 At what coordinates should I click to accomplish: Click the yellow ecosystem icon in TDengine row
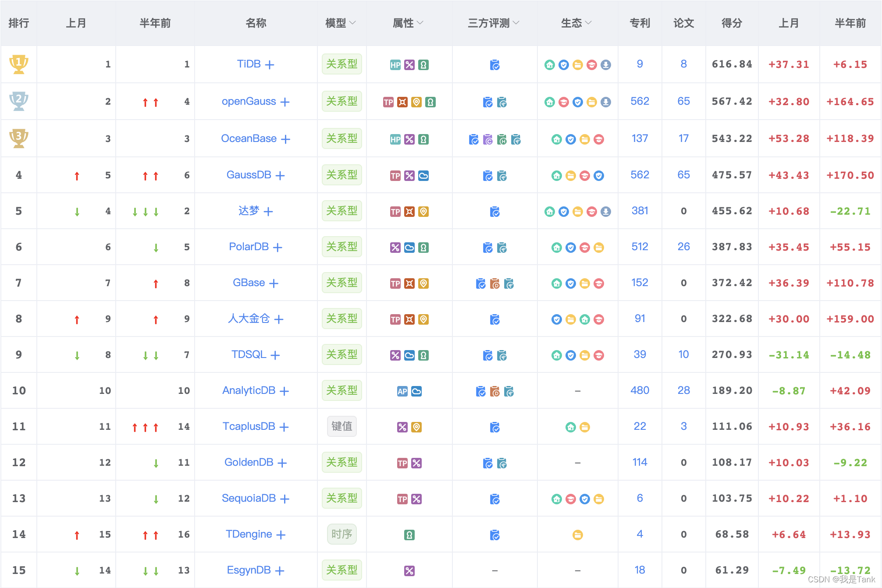click(x=578, y=535)
